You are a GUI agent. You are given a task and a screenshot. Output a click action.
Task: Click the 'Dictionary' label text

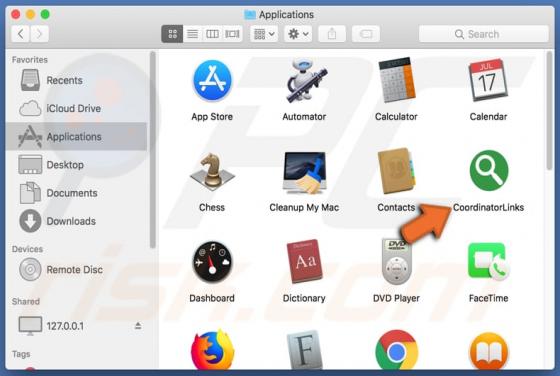point(304,298)
